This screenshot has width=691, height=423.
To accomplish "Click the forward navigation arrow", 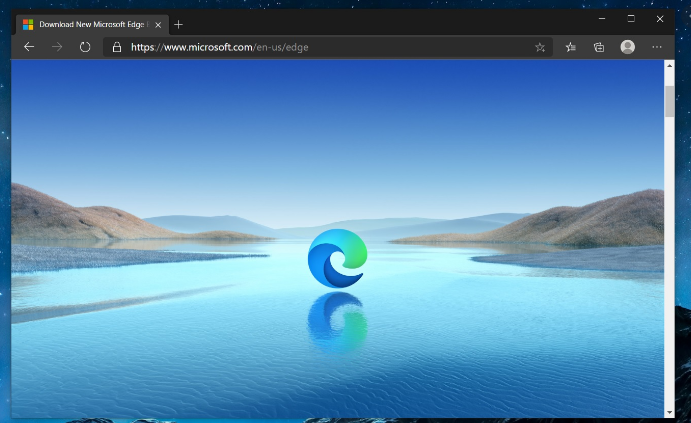I will point(57,47).
